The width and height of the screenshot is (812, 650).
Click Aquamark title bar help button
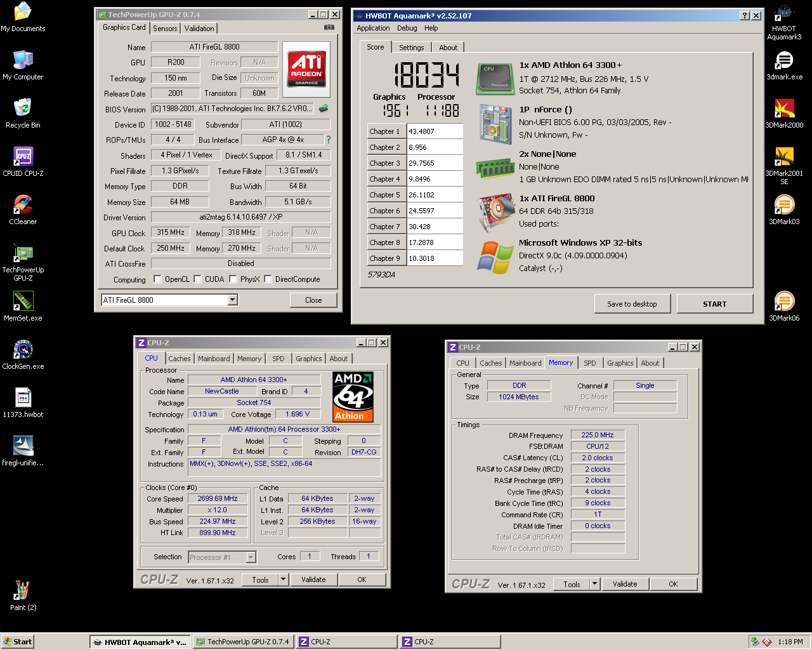pyautogui.click(x=745, y=15)
